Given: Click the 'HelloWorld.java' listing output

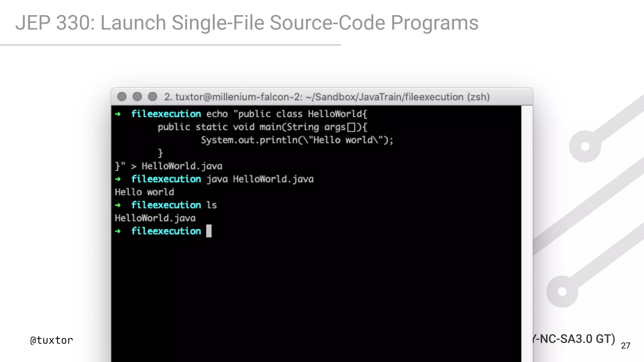Looking at the screenshot, I should click(x=155, y=218).
